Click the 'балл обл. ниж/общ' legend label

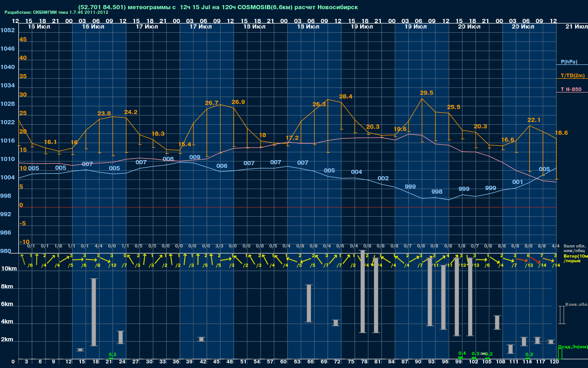pos(575,248)
